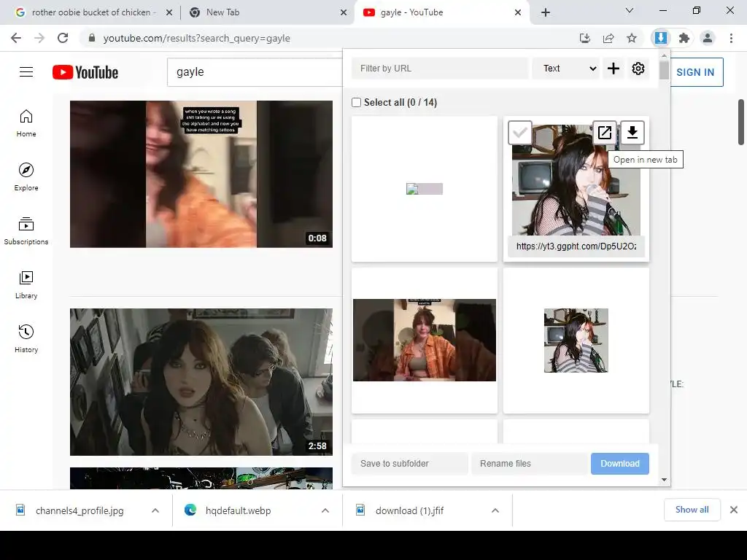View site info via the lock icon
The width and height of the screenshot is (747, 560).
point(92,38)
